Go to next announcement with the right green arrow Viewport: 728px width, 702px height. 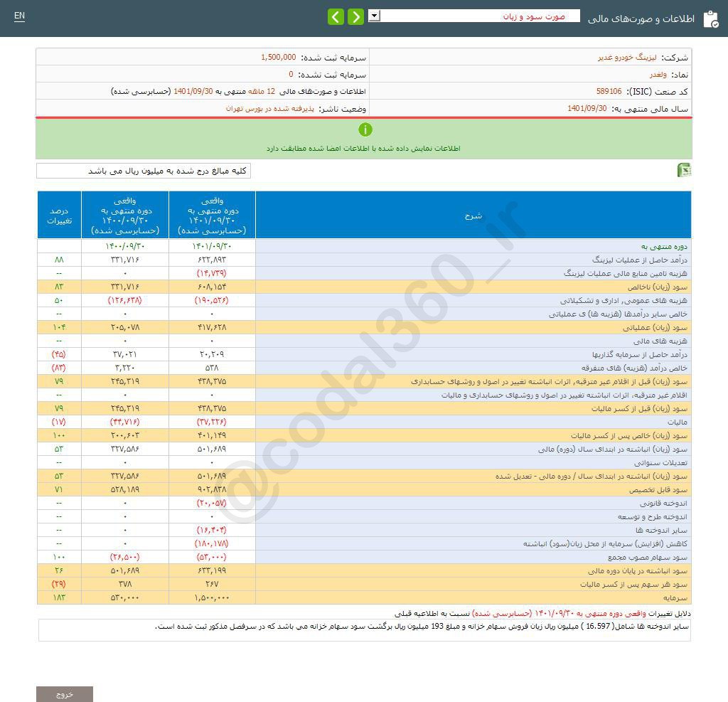(x=355, y=16)
